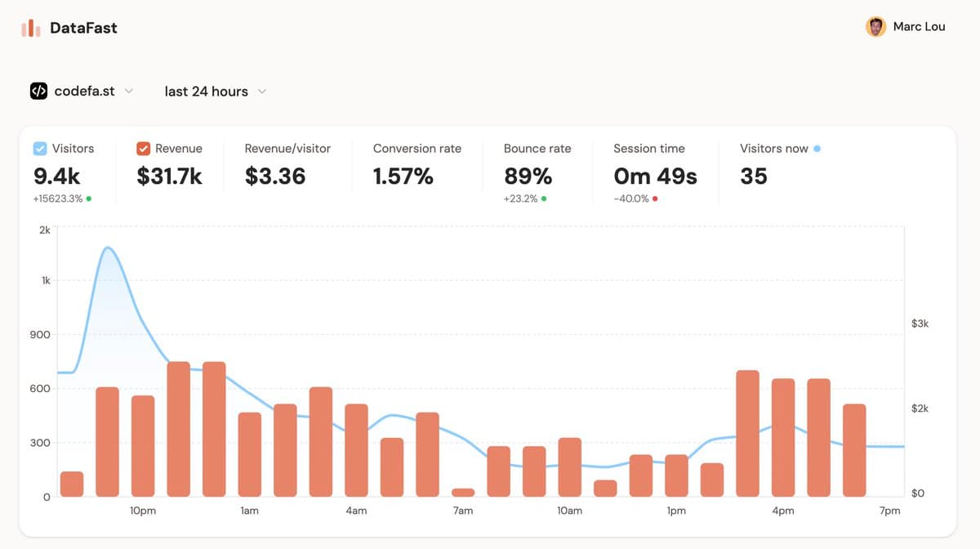This screenshot has height=549, width=980.
Task: Click the tallest revenue bar near 1am
Action: [214, 429]
